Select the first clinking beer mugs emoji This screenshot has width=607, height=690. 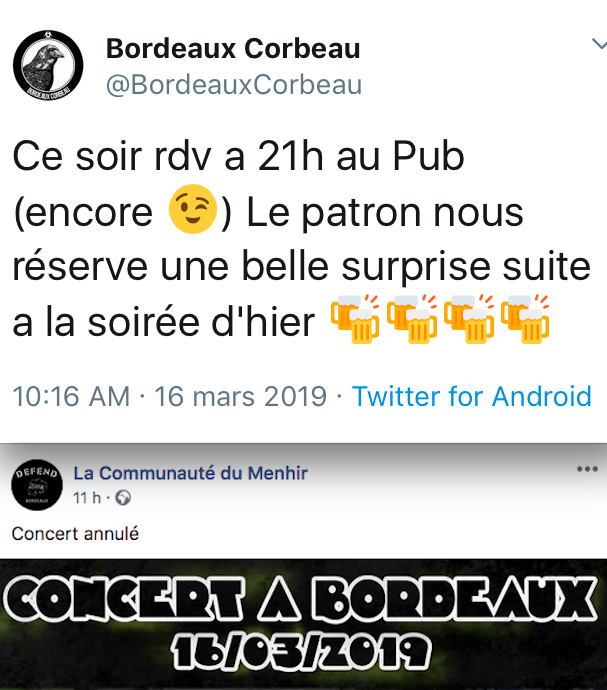pyautogui.click(x=355, y=319)
